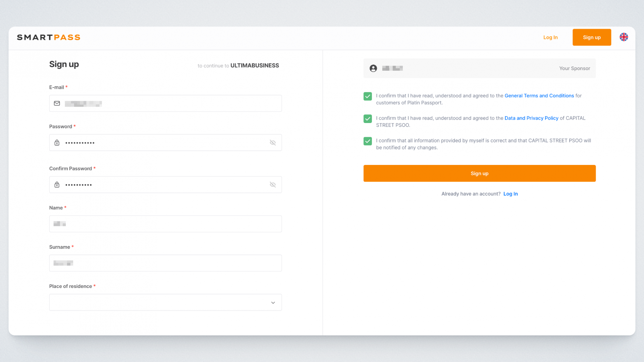Click the envelope icon in E-mail field
This screenshot has width=644, height=362.
[x=57, y=103]
